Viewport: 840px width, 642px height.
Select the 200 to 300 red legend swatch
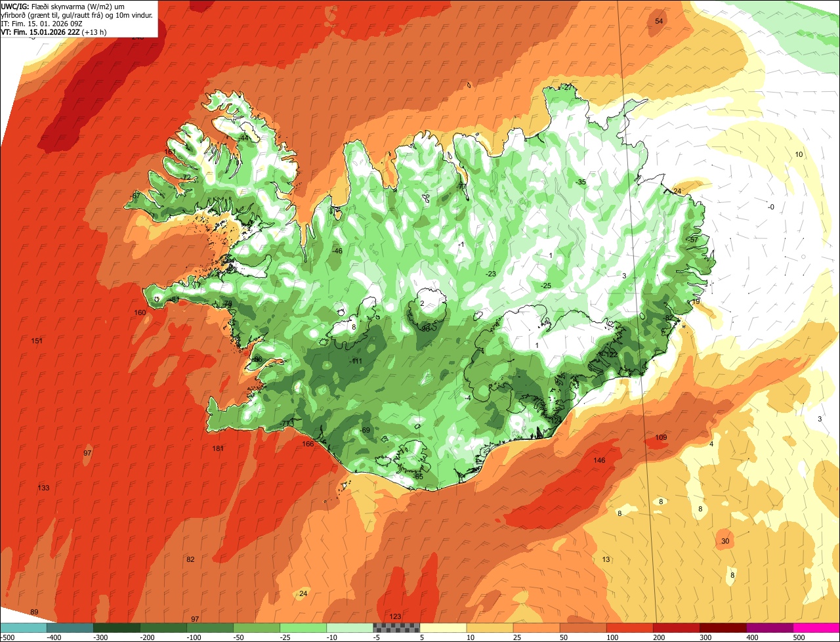[676, 628]
